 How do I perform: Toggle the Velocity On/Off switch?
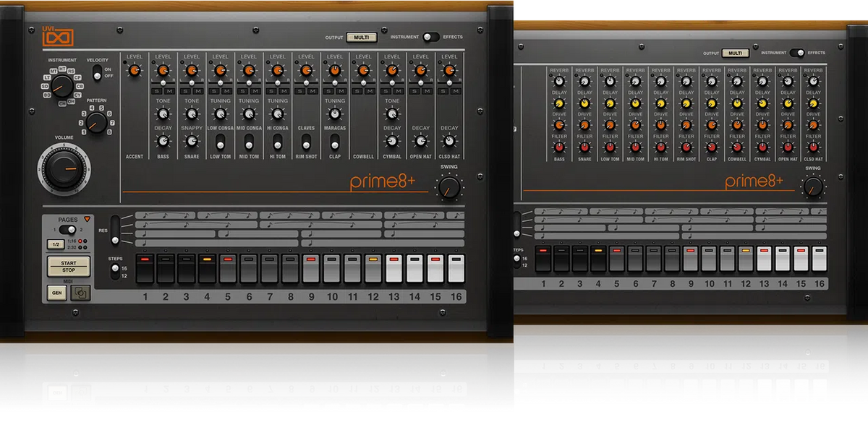pyautogui.click(x=97, y=73)
